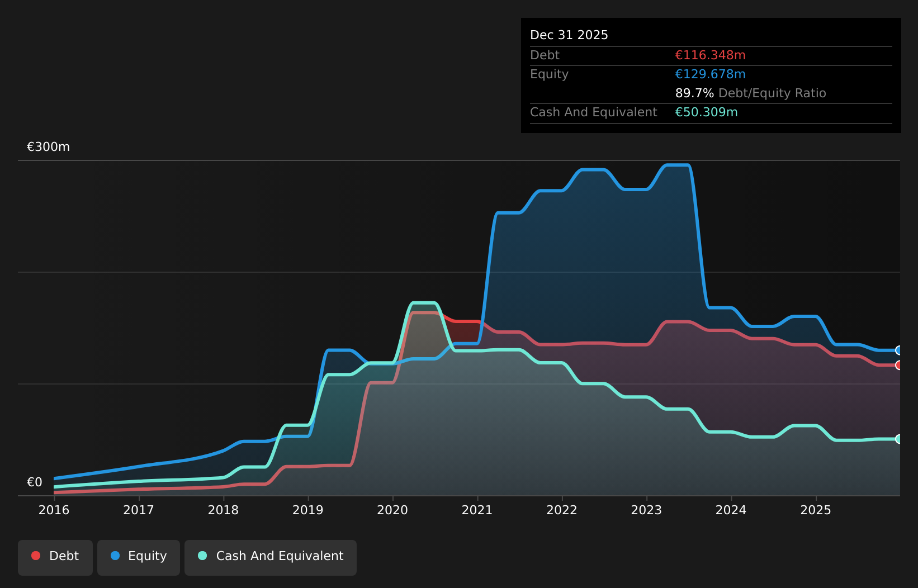Click the 2019 x-axis label
Image resolution: width=918 pixels, height=588 pixels.
tap(308, 510)
